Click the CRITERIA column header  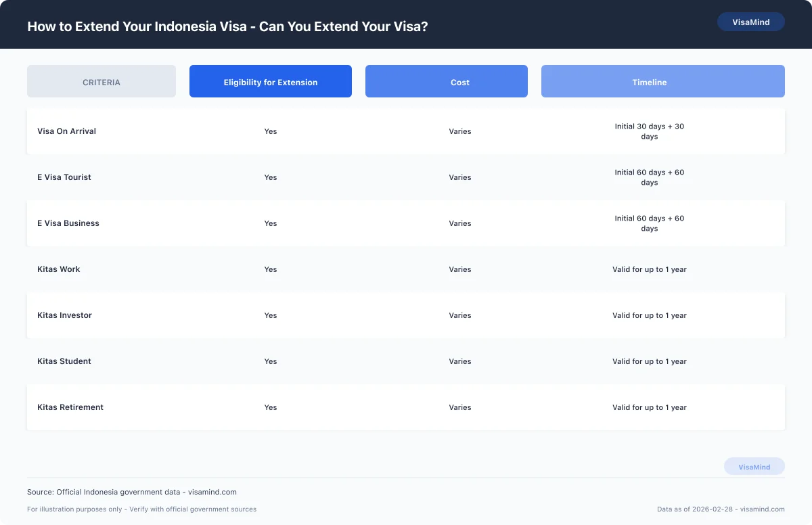click(101, 81)
